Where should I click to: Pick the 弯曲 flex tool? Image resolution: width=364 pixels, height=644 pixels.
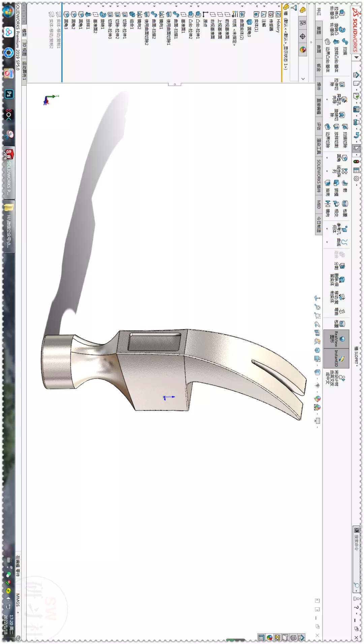click(339, 311)
